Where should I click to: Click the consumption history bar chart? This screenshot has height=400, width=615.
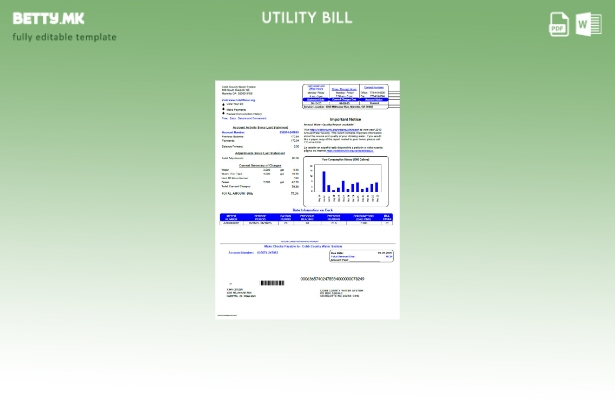tap(346, 177)
